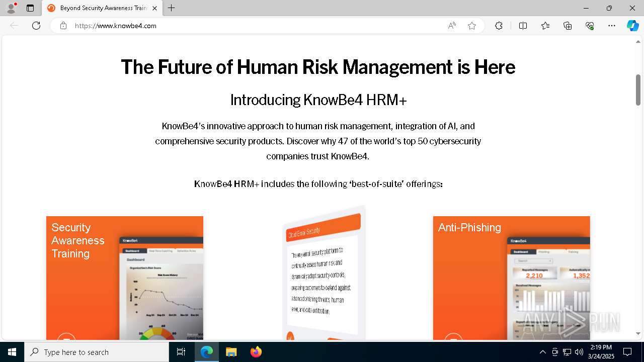Open File Explorer from taskbar
This screenshot has width=644, height=362.
pos(231,352)
